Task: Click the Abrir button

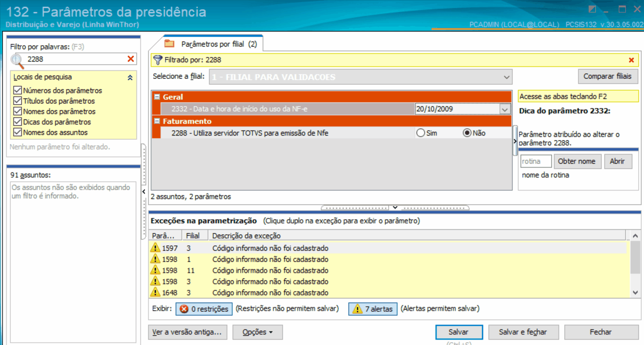Action: pyautogui.click(x=617, y=161)
